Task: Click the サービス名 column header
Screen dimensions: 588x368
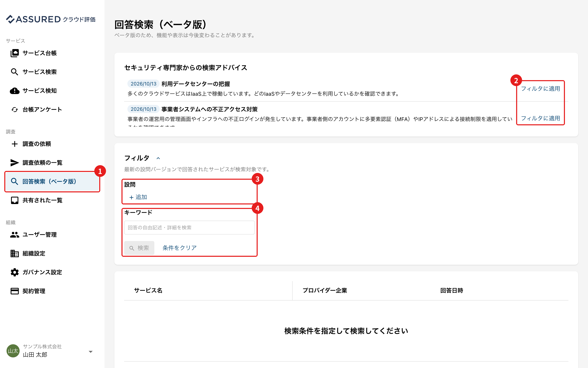Action: (148, 290)
